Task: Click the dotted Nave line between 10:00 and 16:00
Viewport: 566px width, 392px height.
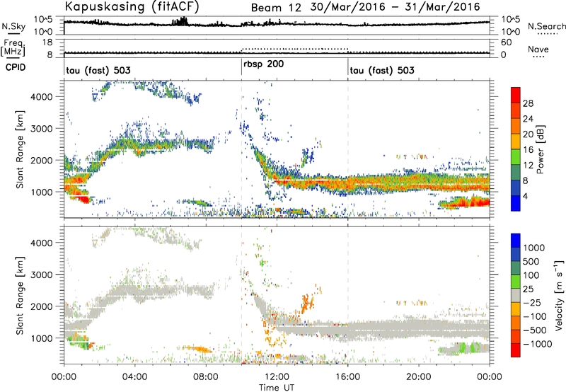Action: [294, 48]
